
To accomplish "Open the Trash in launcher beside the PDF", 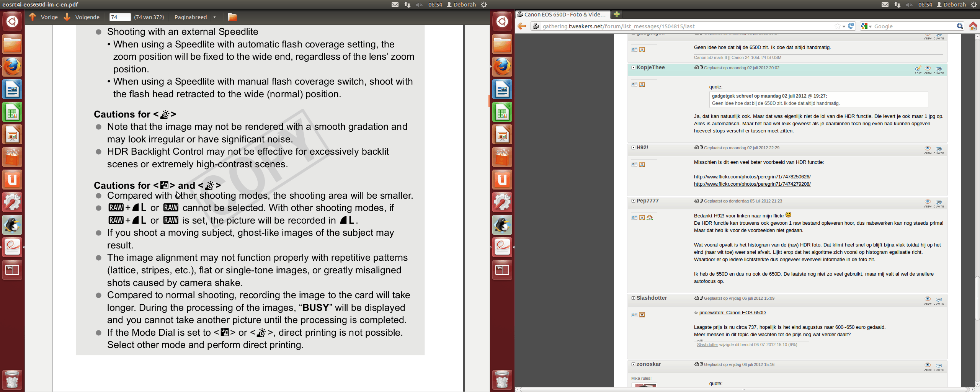I will pyautogui.click(x=12, y=379).
